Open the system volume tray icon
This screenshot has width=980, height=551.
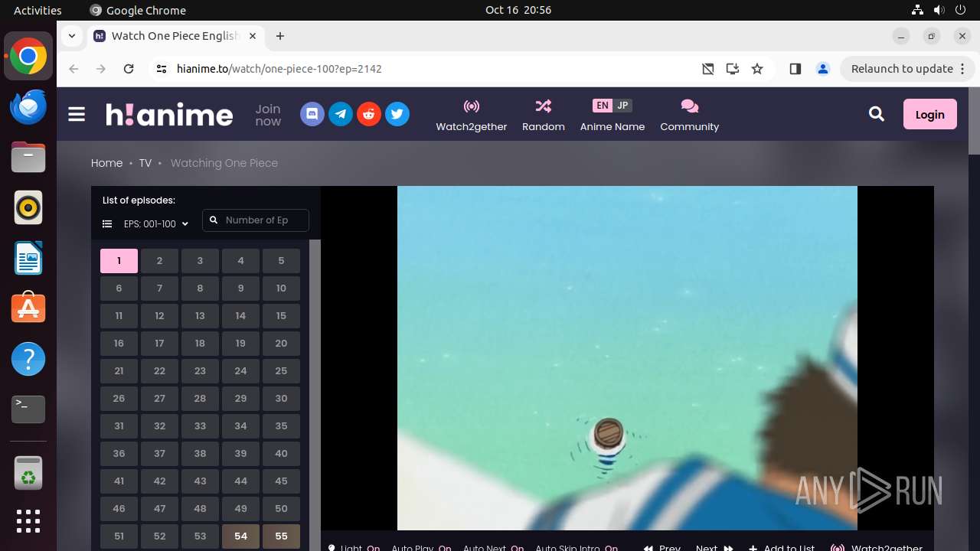tap(939, 10)
